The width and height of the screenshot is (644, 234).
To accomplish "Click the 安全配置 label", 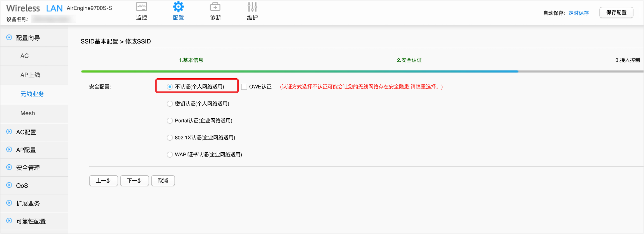I will 100,87.
